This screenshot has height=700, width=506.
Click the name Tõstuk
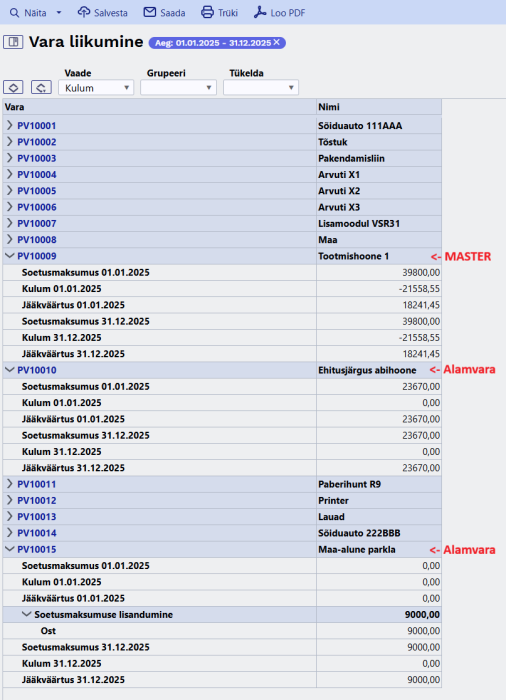[333, 142]
